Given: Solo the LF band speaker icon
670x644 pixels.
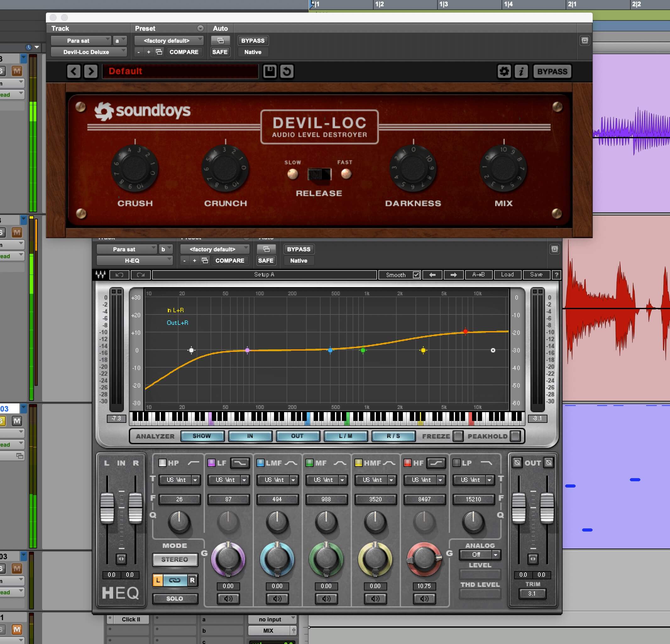Looking at the screenshot, I should [228, 598].
